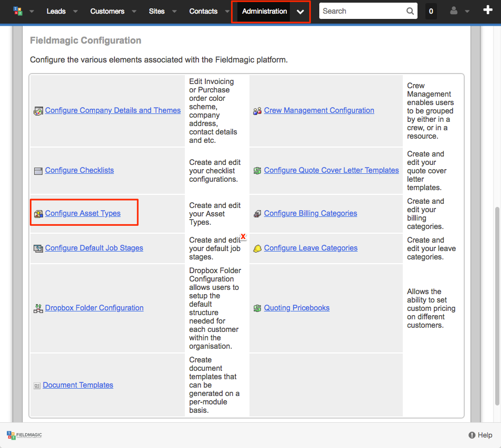Click the Help link in the footer
501x448 pixels.
coord(480,435)
